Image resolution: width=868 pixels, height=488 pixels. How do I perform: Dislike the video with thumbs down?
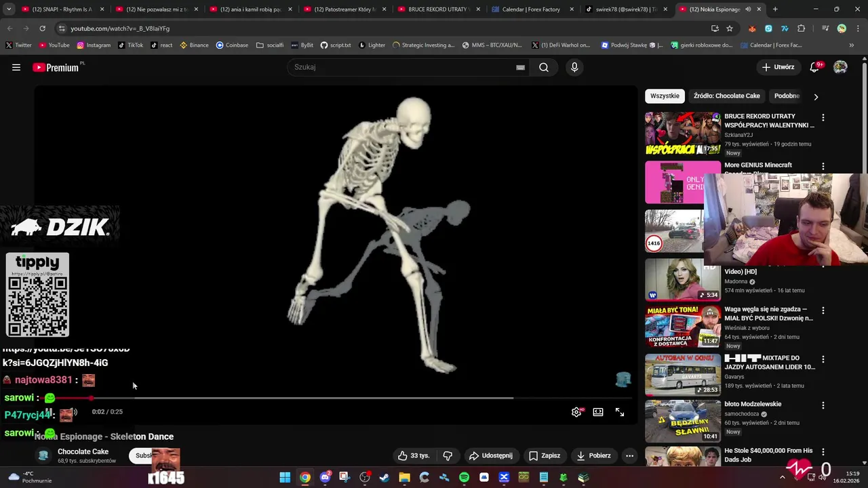point(448,455)
